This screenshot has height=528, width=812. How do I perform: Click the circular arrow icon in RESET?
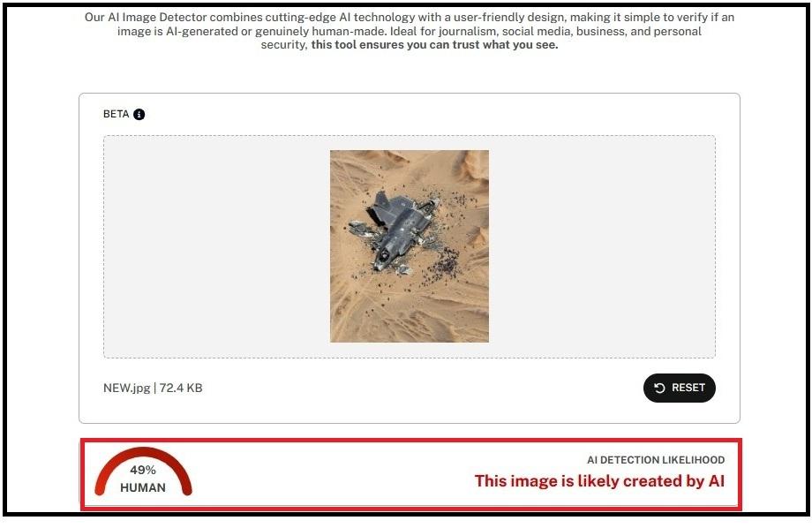pyautogui.click(x=659, y=388)
